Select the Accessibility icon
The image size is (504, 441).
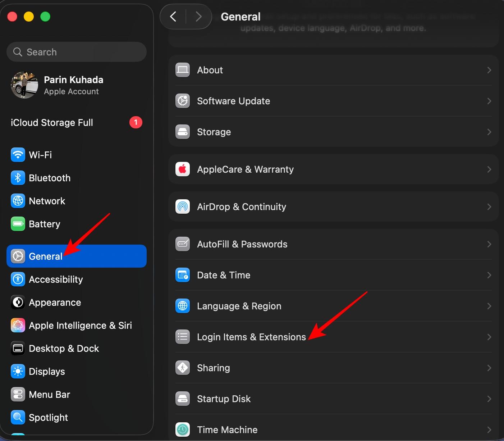(18, 279)
